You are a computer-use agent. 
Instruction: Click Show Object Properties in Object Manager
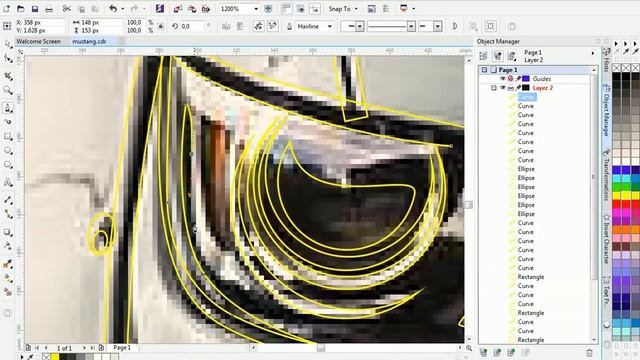tap(484, 56)
